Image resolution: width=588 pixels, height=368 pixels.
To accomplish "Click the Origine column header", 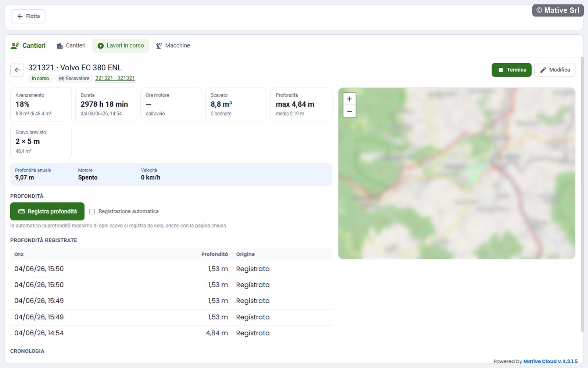I will click(245, 254).
